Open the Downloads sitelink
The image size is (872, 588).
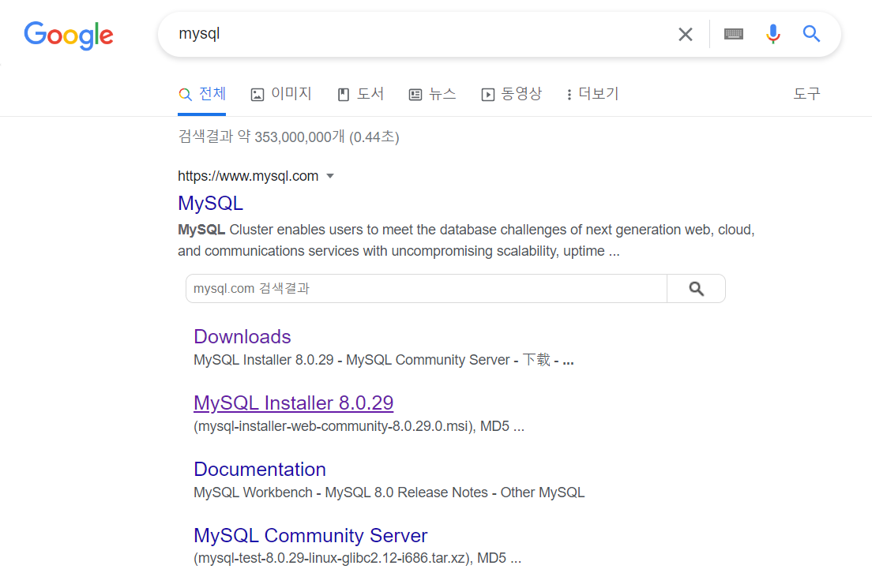(242, 337)
